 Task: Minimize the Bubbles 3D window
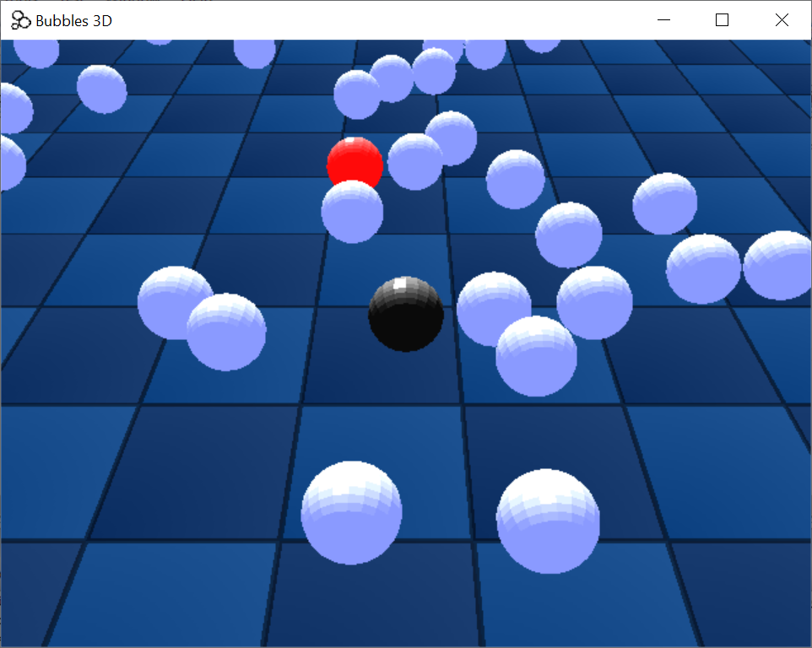click(664, 20)
